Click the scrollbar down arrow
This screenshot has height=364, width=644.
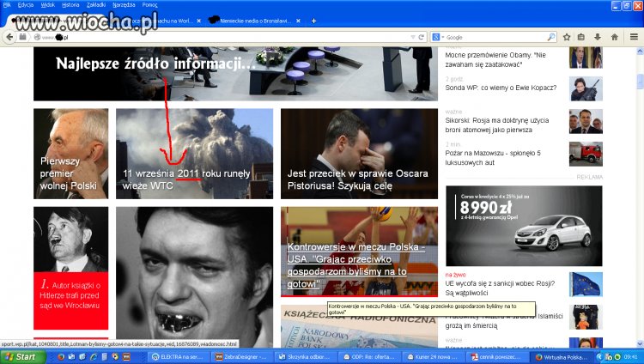point(640,344)
